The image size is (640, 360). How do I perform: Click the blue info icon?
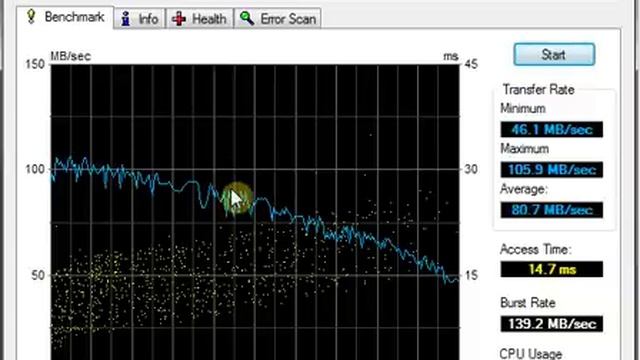tap(126, 19)
